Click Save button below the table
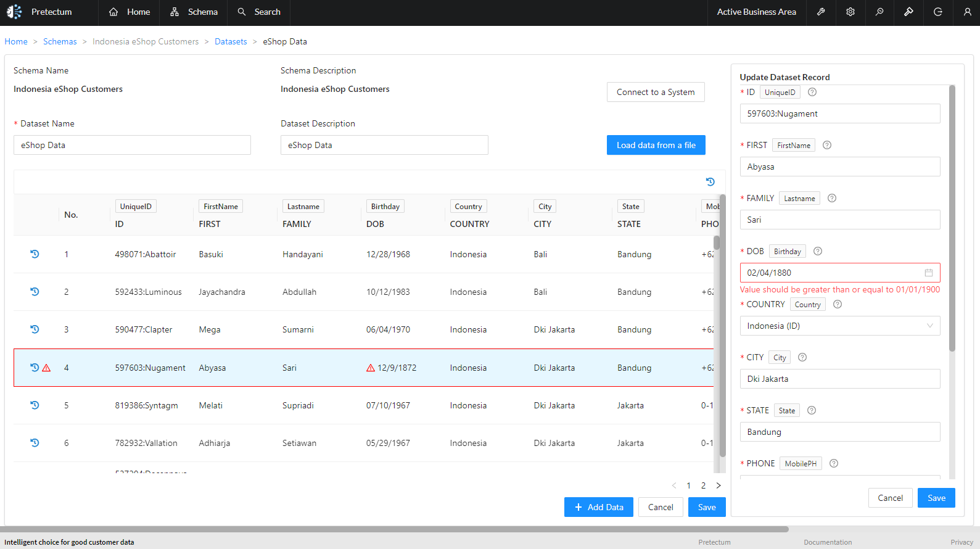The height and width of the screenshot is (549, 980). tap(707, 507)
